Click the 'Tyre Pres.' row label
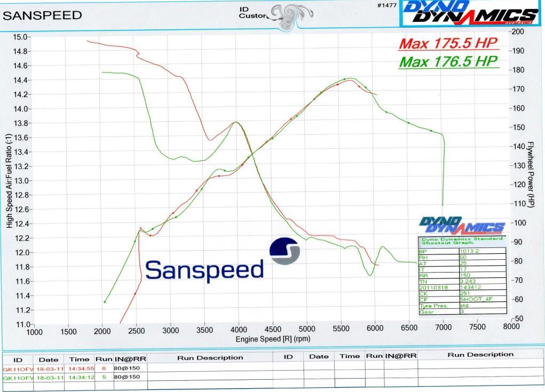Screen dimensions: 545x392 (x=433, y=306)
